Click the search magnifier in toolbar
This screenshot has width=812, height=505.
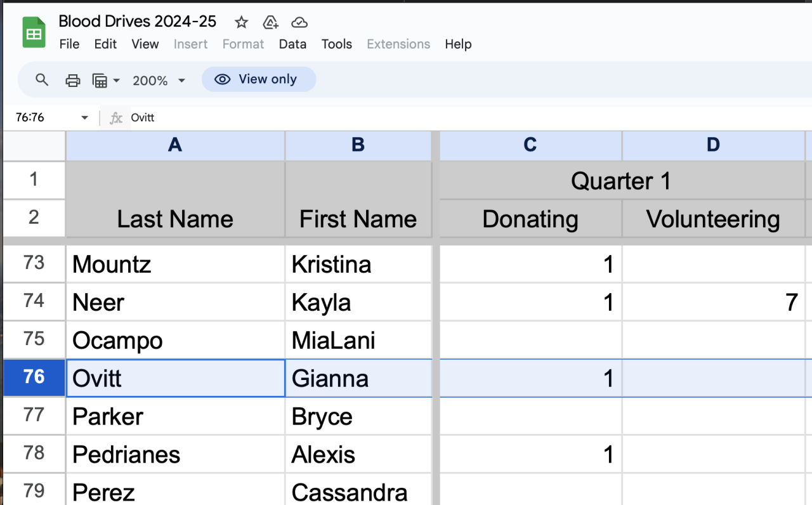point(42,80)
